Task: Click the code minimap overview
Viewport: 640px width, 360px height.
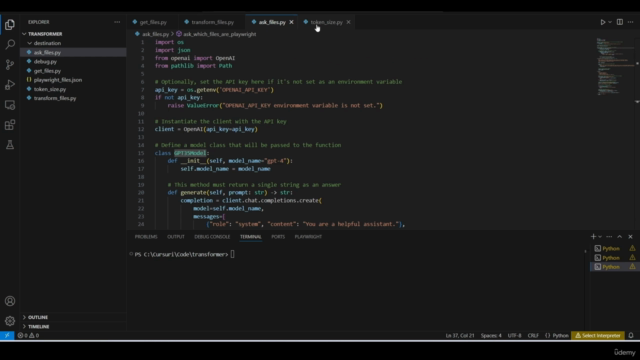Action: [x=615, y=67]
